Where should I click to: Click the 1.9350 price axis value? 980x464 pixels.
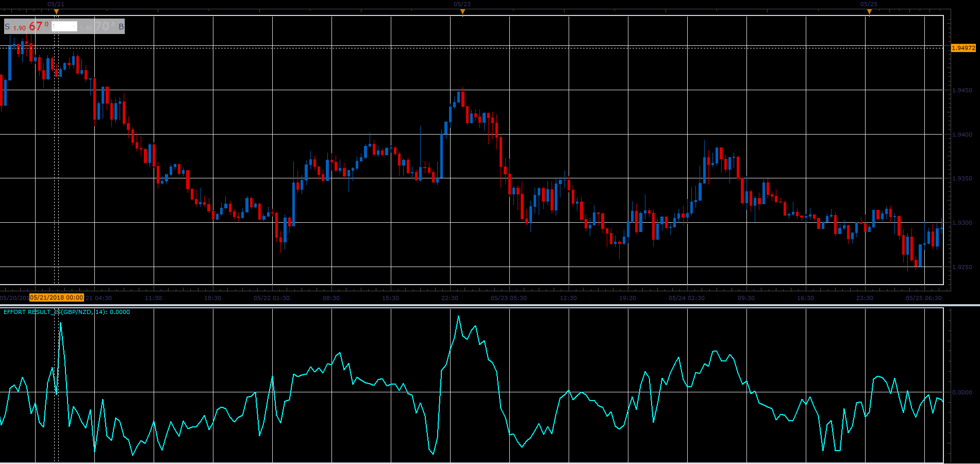point(962,178)
